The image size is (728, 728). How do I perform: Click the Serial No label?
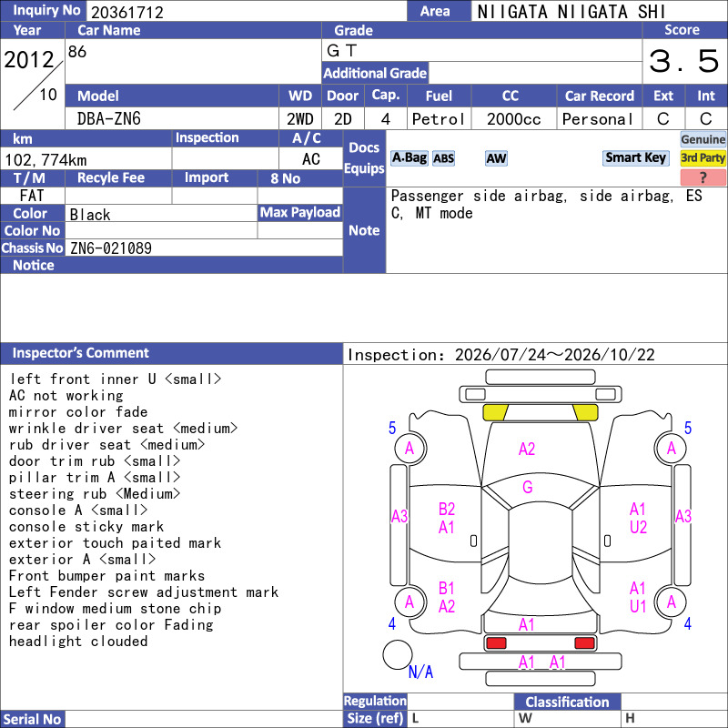click(x=32, y=719)
